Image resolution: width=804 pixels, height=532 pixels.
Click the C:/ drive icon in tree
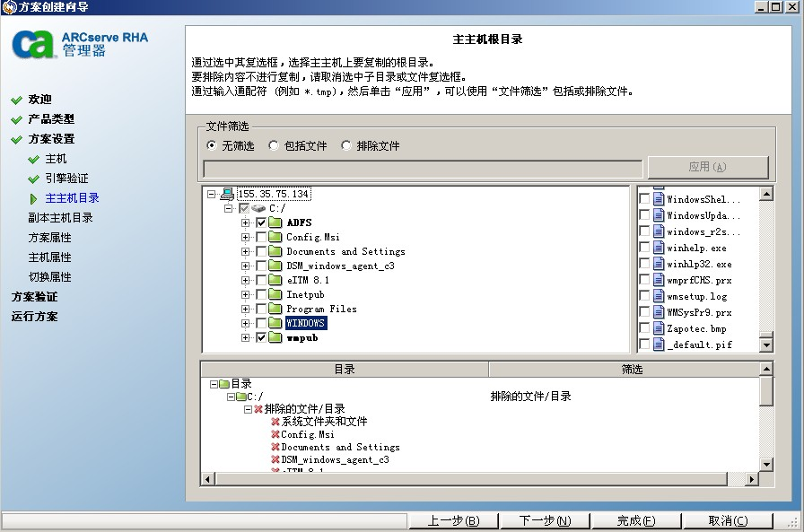258,208
